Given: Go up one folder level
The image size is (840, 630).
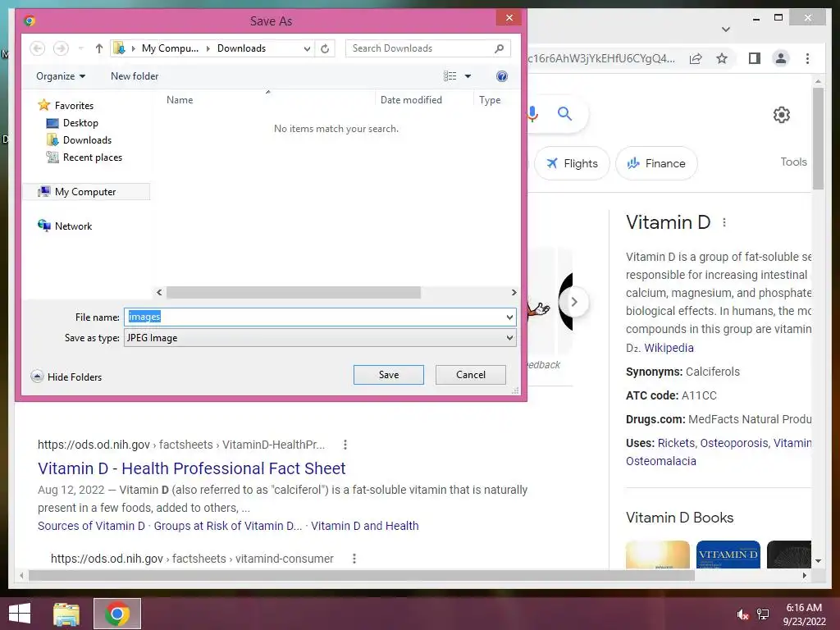Looking at the screenshot, I should coord(99,48).
